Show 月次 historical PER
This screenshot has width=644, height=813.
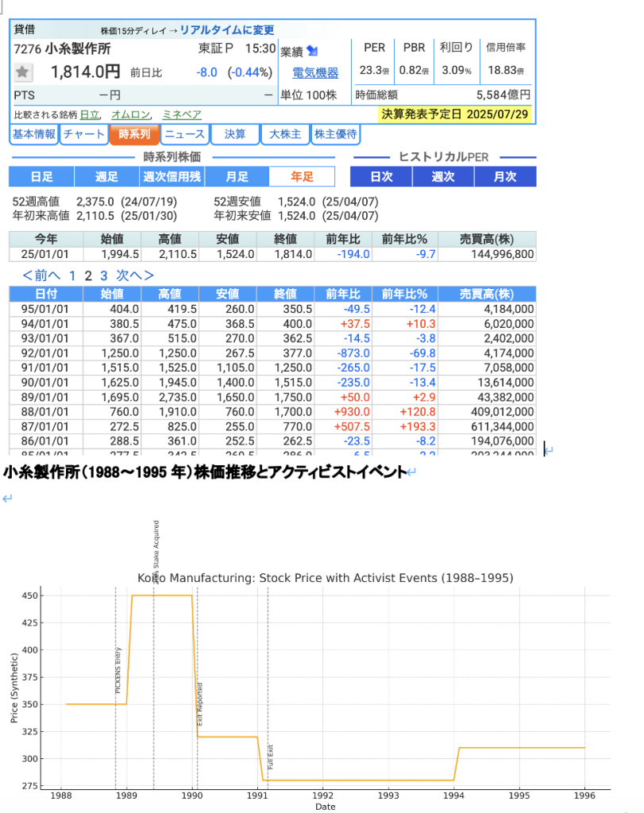pos(505,176)
